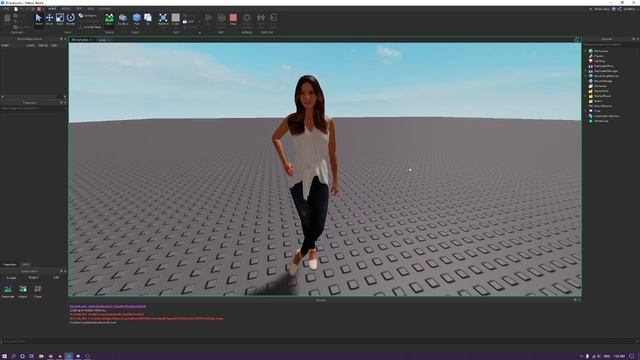640x360 pixels.
Task: Open Windows taskbar search
Action: click(13, 356)
